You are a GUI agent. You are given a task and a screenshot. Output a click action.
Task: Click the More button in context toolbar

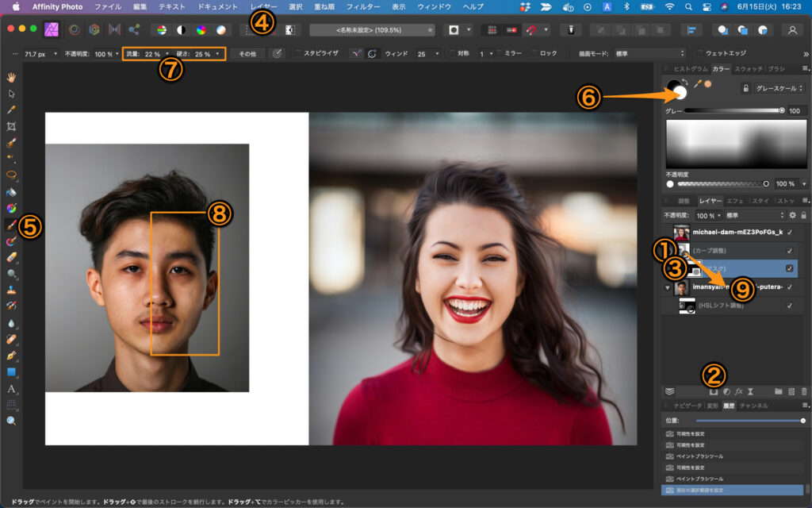pos(248,54)
